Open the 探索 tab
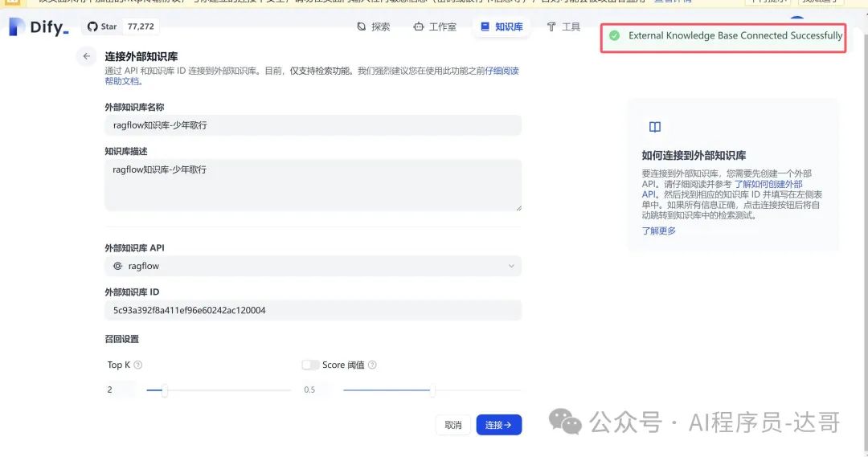The height and width of the screenshot is (457, 868). pyautogui.click(x=374, y=27)
